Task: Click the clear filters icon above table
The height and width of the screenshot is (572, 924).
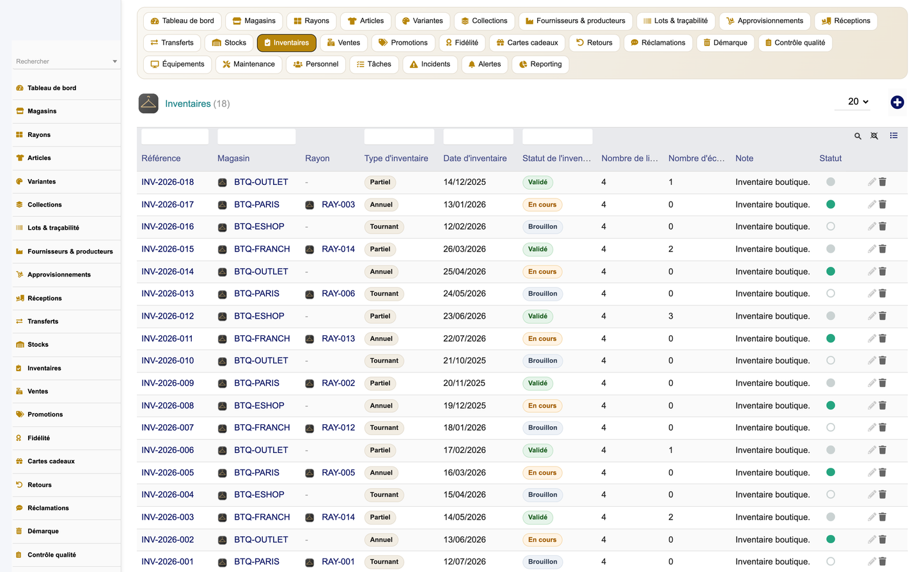Action: point(874,136)
